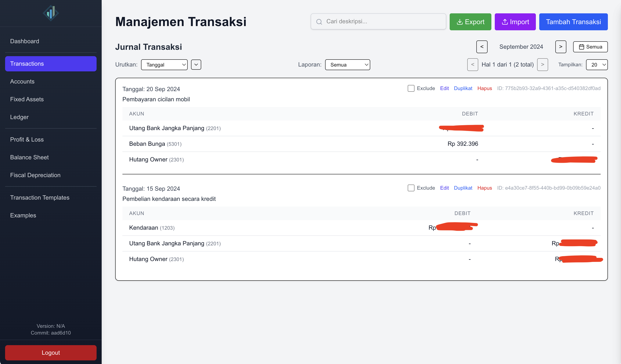Go to next month with right arrow
The height and width of the screenshot is (364, 621).
(561, 47)
